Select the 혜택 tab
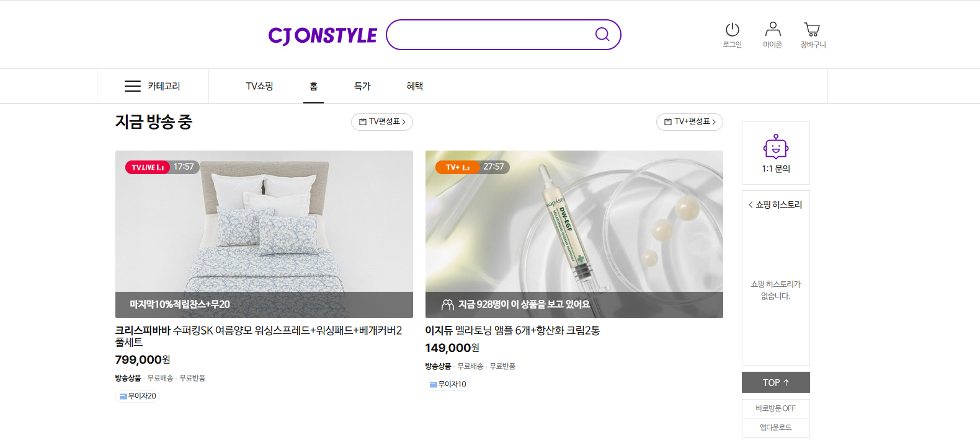The height and width of the screenshot is (443, 980). point(414,86)
